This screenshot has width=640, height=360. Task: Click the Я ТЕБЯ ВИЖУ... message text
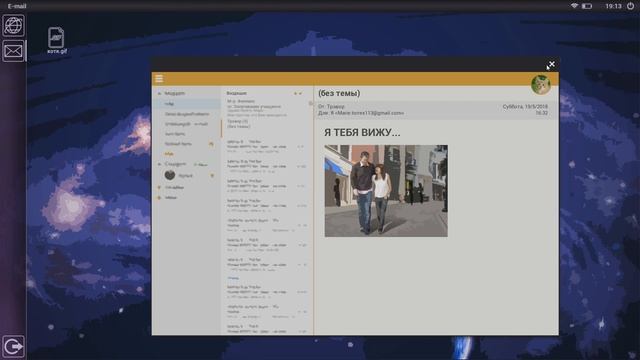(x=362, y=132)
